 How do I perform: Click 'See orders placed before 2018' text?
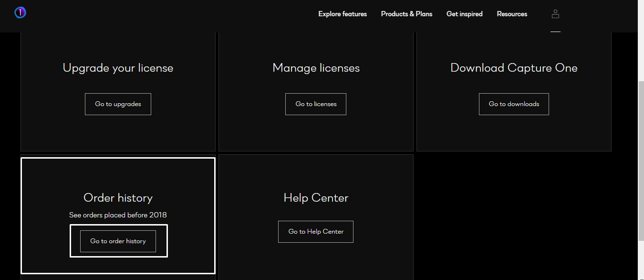[118, 215]
